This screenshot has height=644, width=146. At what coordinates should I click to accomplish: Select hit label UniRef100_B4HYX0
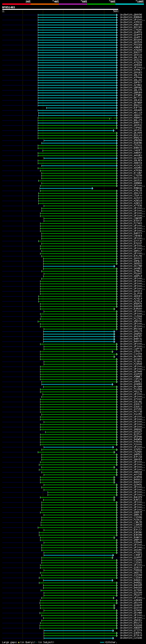(x=131, y=341)
